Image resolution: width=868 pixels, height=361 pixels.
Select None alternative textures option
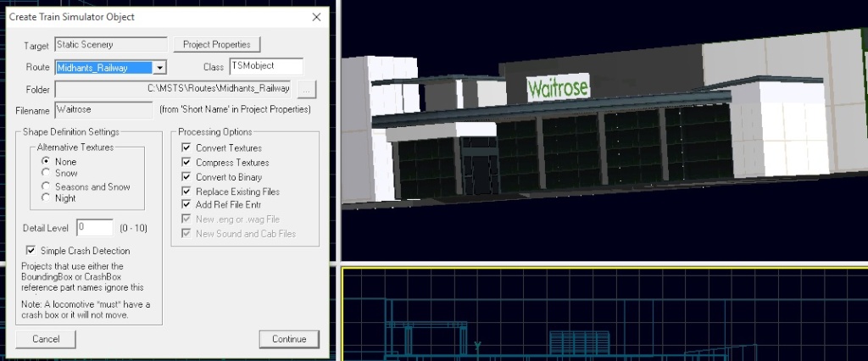[x=46, y=161]
